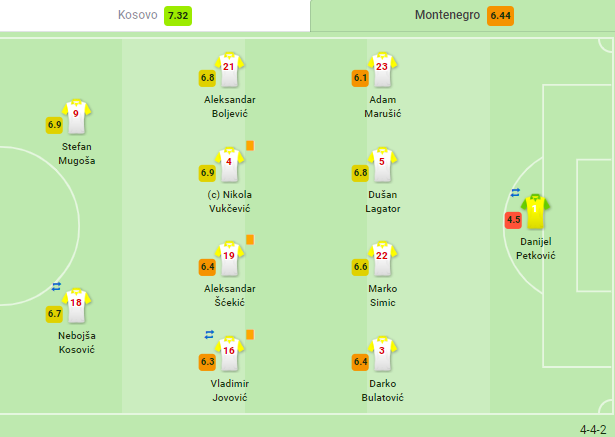
Task: Select Adam Marušić's number 23 jersey
Action: tap(382, 69)
